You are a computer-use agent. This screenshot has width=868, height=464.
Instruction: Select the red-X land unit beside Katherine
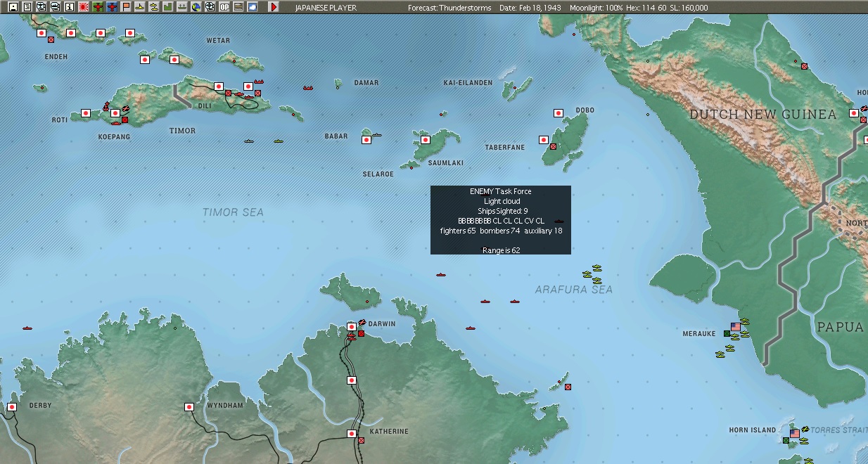click(361, 441)
